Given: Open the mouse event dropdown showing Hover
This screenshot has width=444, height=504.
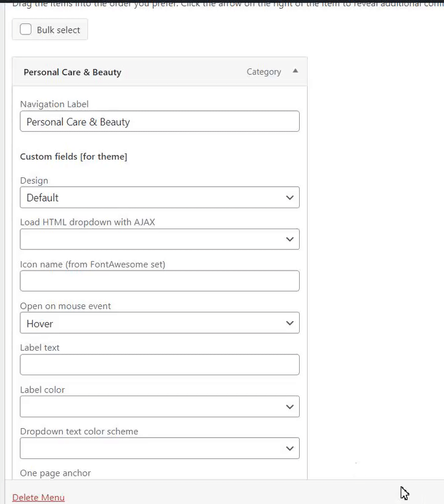Looking at the screenshot, I should coord(160,323).
